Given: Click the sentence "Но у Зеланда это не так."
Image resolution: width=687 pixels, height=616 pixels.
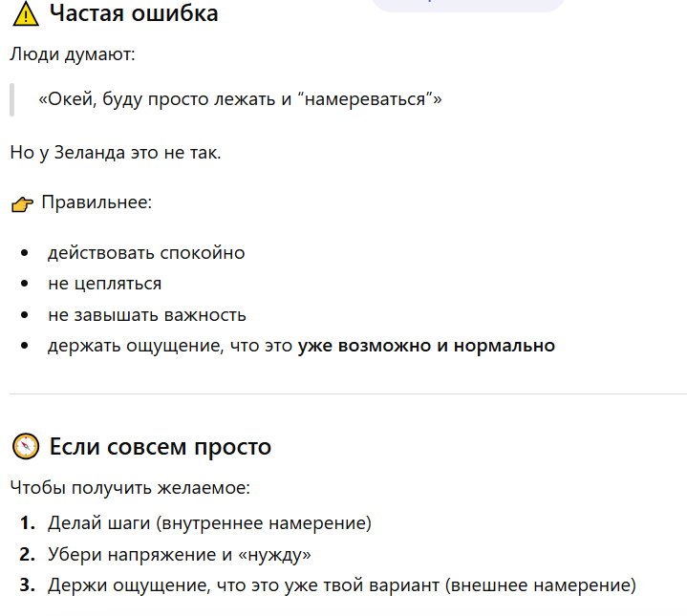Looking at the screenshot, I should pyautogui.click(x=116, y=153).
